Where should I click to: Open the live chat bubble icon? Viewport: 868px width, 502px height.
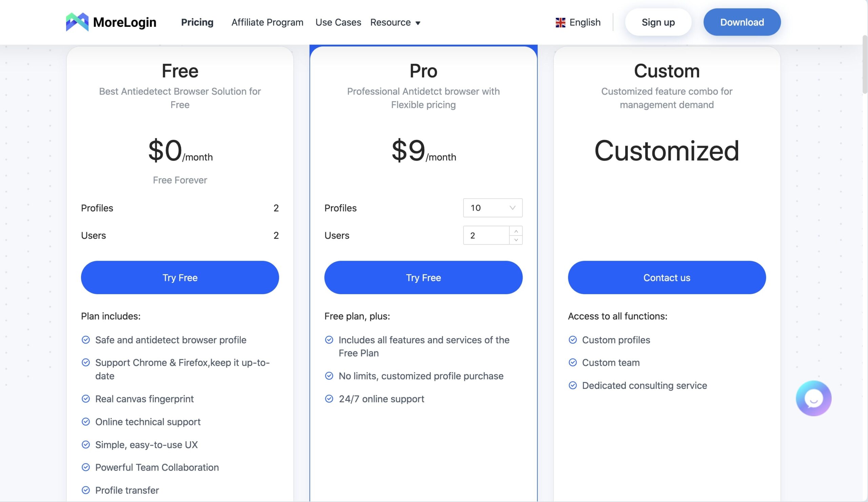[813, 398]
